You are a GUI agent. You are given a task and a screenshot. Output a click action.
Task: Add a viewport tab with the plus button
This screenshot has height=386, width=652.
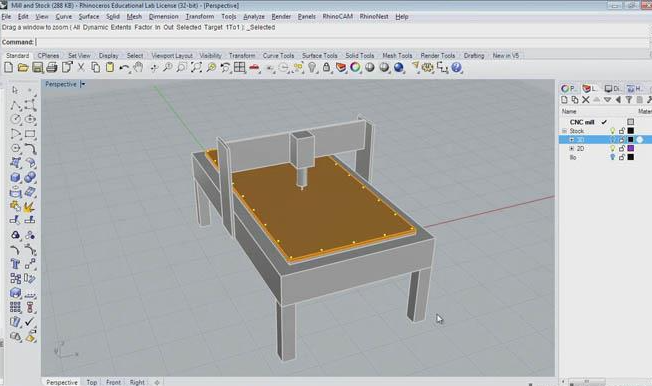click(157, 382)
